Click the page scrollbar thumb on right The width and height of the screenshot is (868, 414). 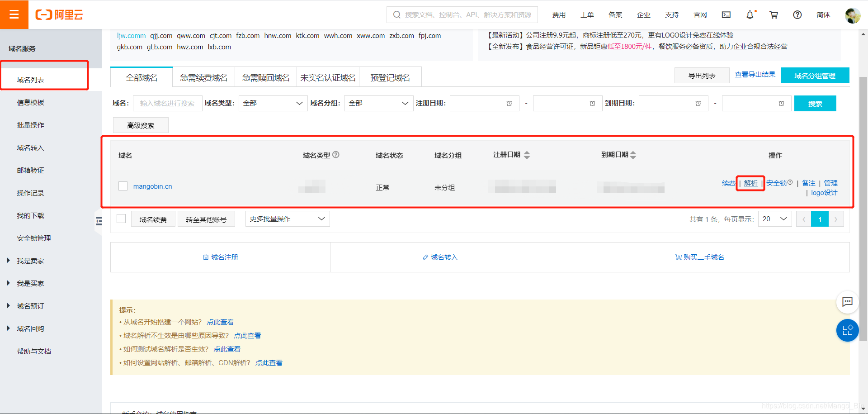coord(863,208)
